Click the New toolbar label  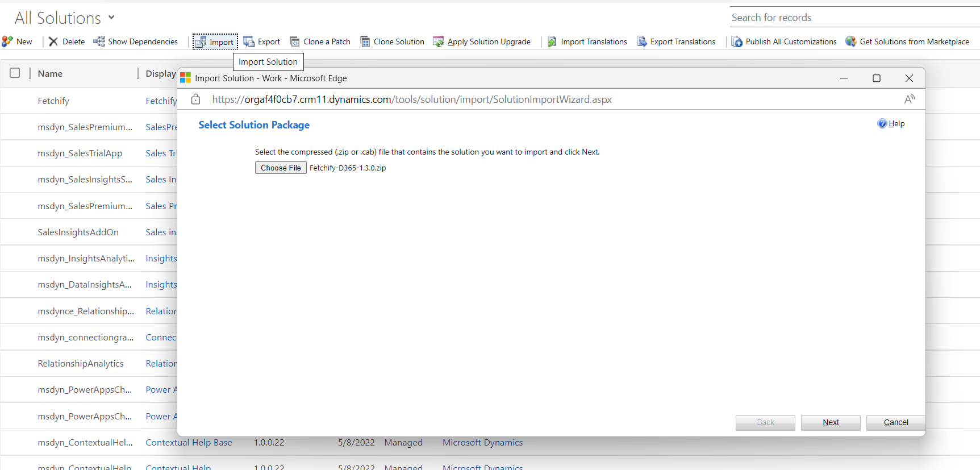[x=24, y=41]
